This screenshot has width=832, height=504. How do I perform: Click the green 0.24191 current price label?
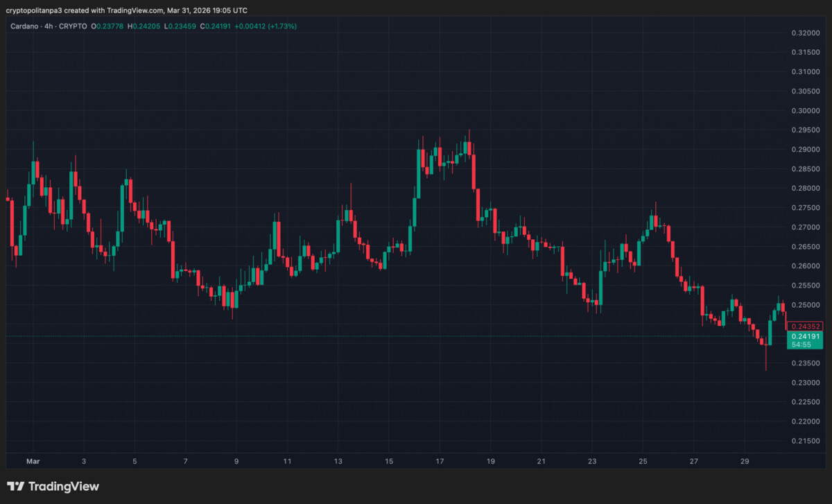tap(804, 336)
